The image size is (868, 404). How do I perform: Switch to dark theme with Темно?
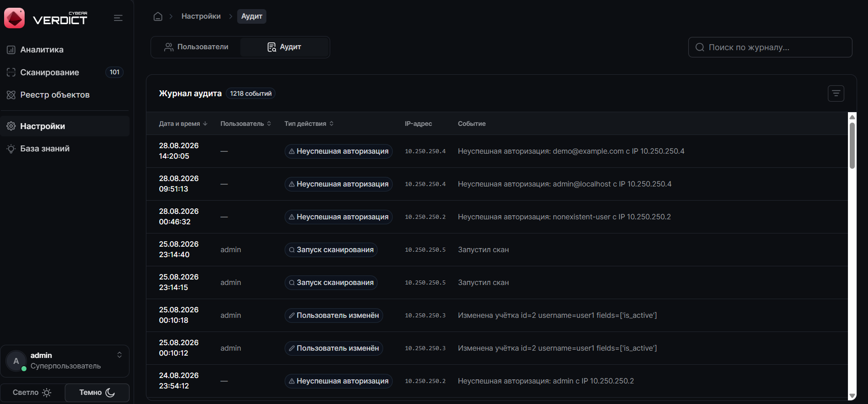tap(97, 393)
